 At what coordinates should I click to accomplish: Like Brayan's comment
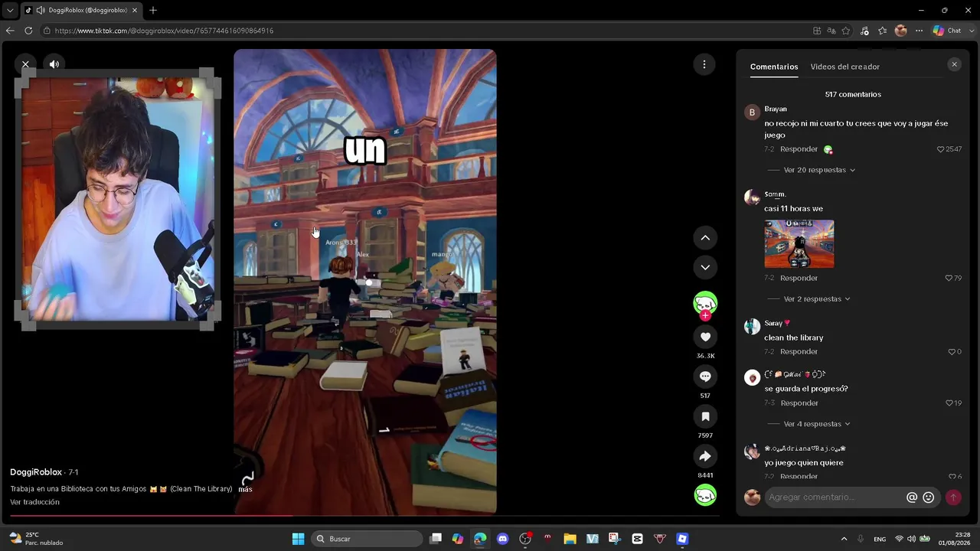(x=941, y=149)
